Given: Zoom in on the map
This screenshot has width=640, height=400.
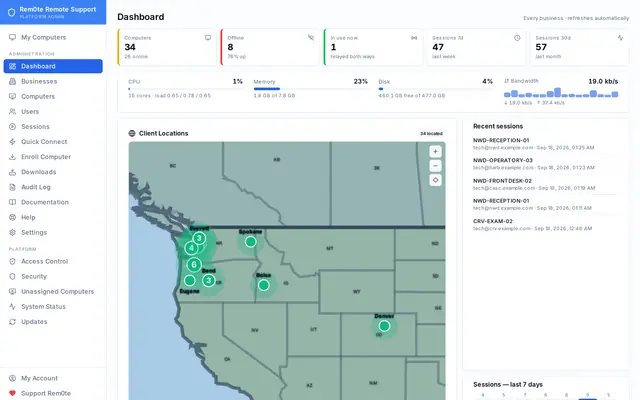Looking at the screenshot, I should [x=436, y=151].
